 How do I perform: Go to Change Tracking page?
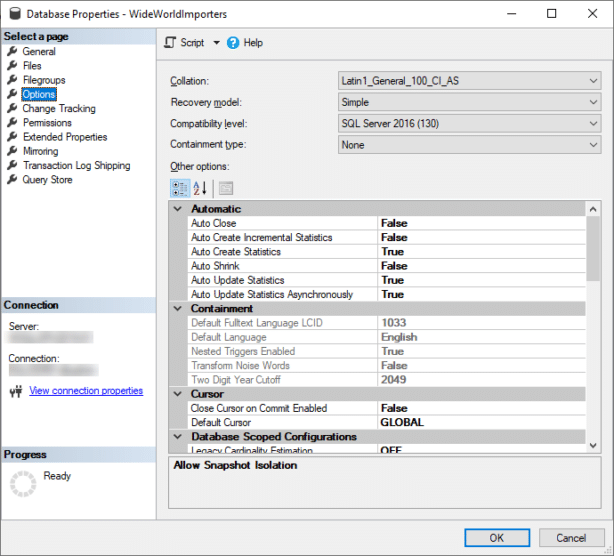coord(59,108)
